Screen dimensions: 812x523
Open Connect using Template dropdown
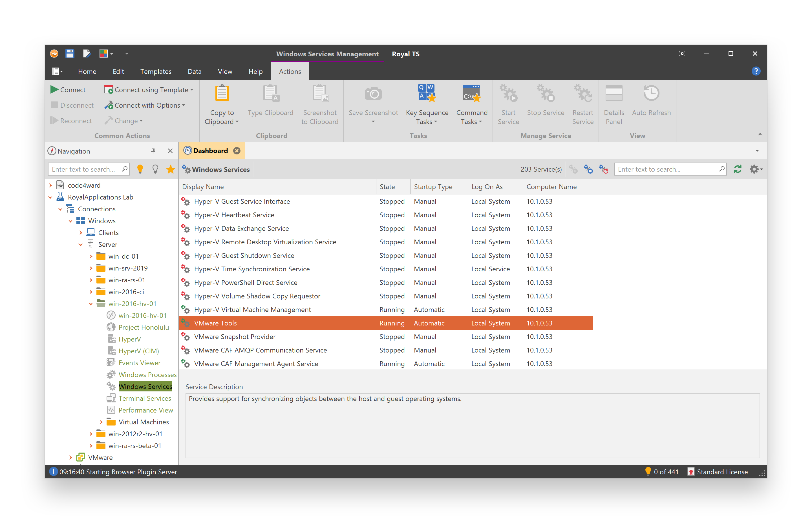[x=149, y=90]
